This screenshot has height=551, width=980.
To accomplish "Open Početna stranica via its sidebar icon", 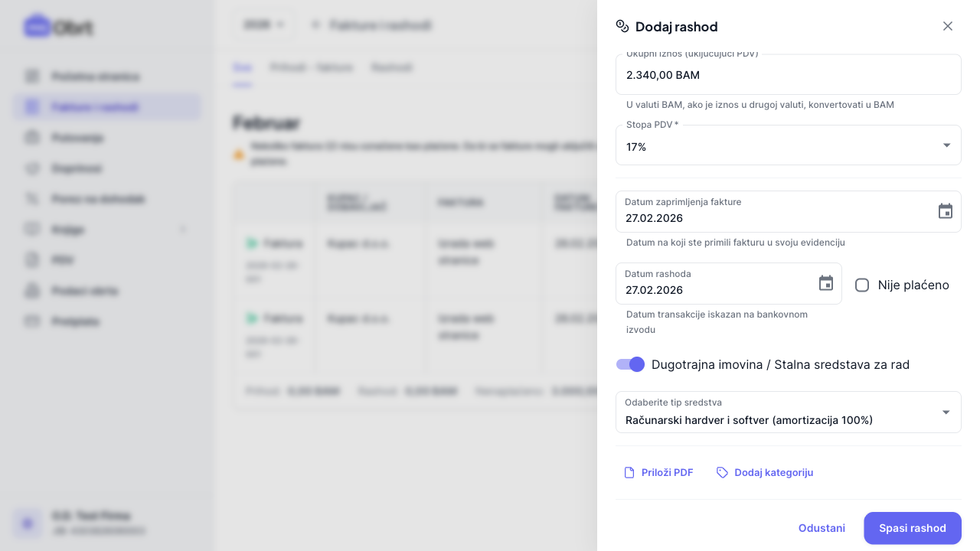I will tap(32, 77).
